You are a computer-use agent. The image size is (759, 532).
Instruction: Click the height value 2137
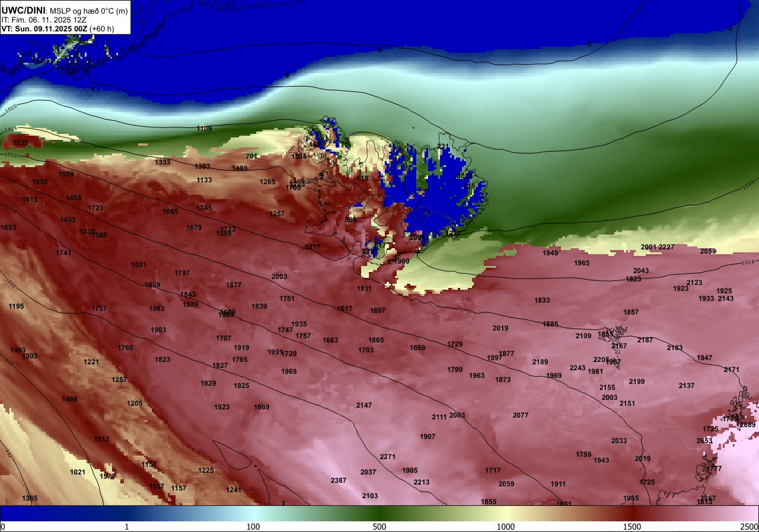click(687, 386)
